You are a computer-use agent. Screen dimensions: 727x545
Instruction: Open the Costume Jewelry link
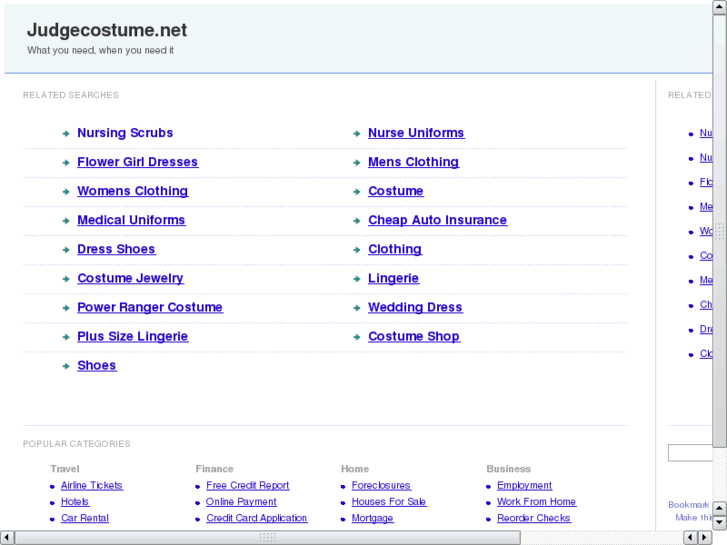pyautogui.click(x=130, y=278)
